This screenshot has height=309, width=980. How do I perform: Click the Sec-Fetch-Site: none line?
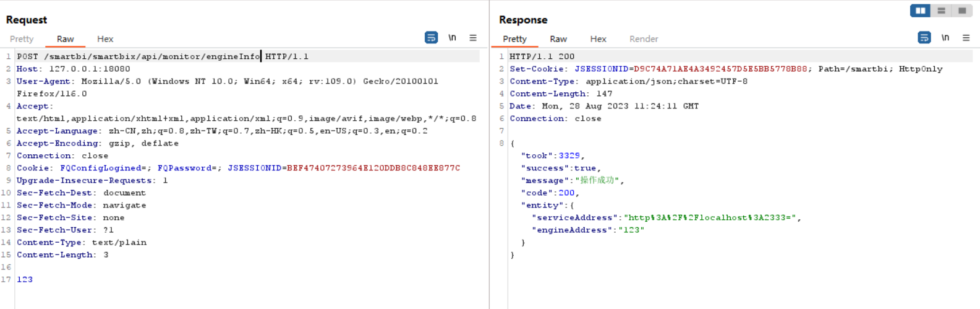[70, 217]
